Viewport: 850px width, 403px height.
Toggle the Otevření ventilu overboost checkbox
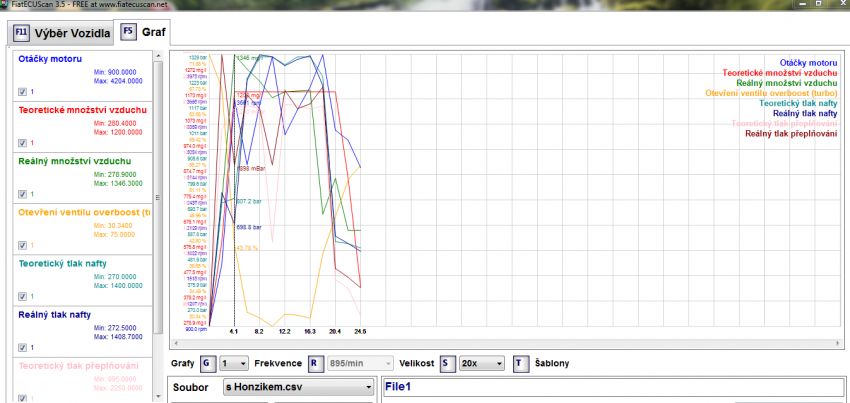[x=22, y=244]
